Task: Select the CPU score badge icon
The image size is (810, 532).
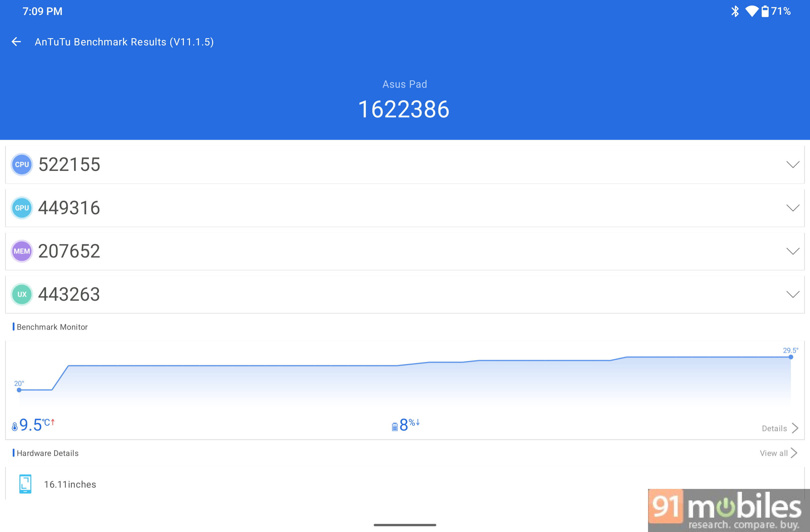Action: pyautogui.click(x=22, y=165)
